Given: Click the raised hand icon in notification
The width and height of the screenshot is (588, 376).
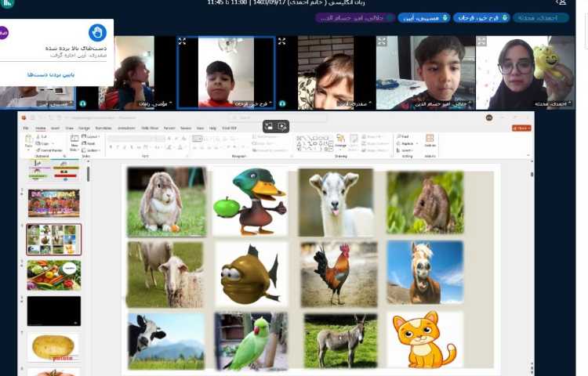Looking at the screenshot, I should click(97, 32).
